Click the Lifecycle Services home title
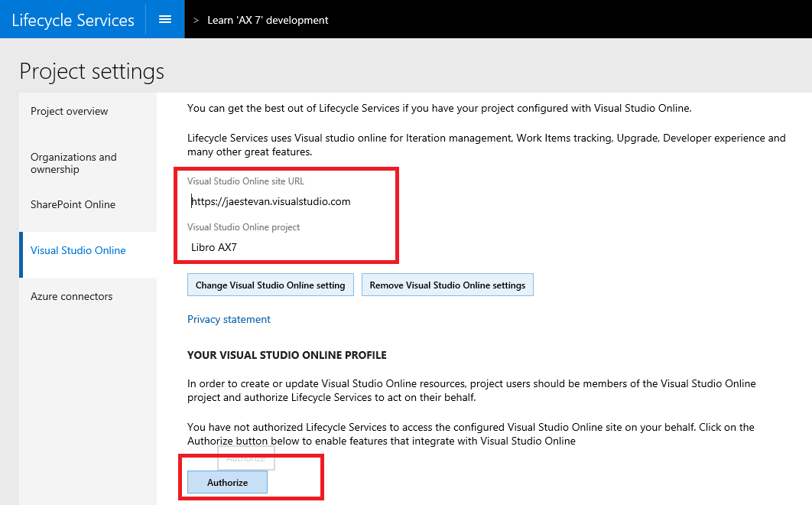 (x=73, y=20)
